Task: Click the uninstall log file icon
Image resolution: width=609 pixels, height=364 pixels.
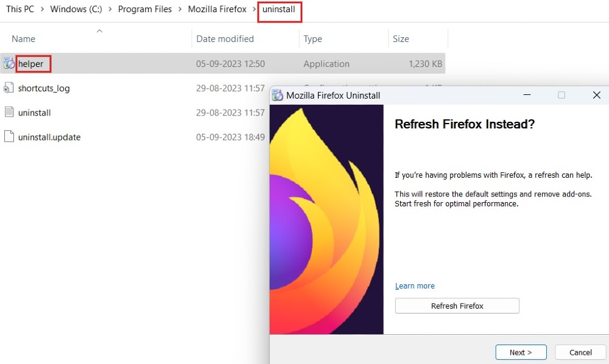Action: (9, 113)
